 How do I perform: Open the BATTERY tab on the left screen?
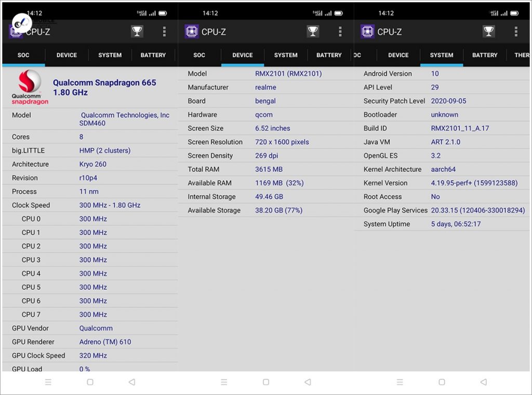tap(153, 55)
